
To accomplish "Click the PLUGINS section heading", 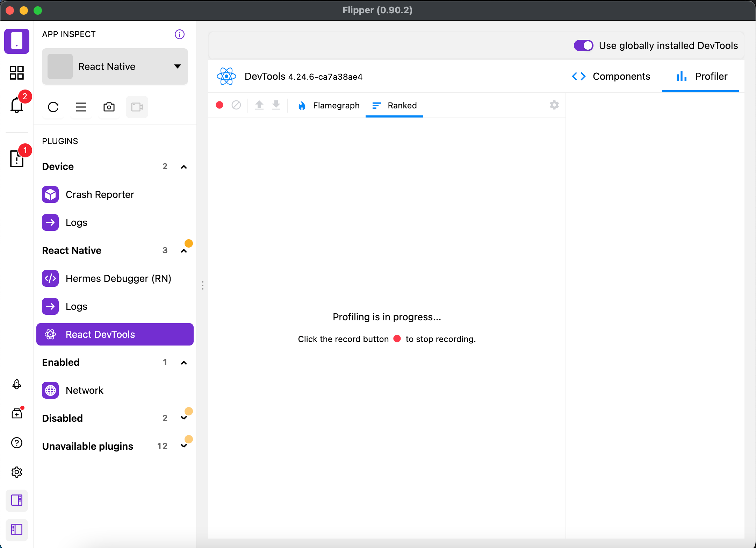I will pos(60,141).
